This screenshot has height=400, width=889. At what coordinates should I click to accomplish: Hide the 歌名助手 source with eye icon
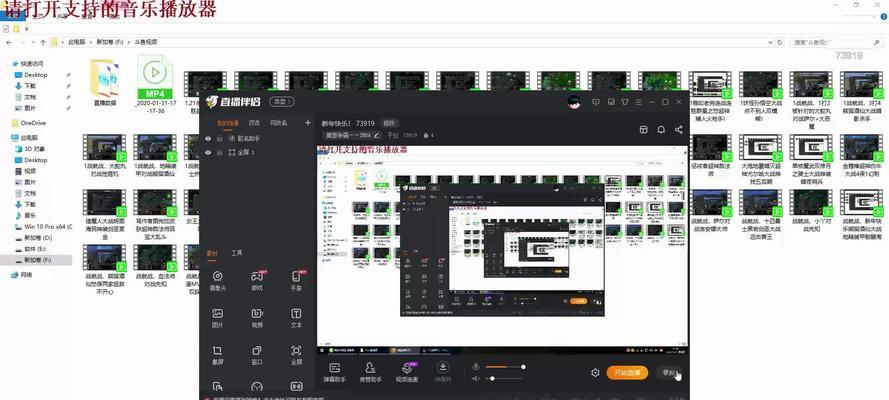coord(208,139)
